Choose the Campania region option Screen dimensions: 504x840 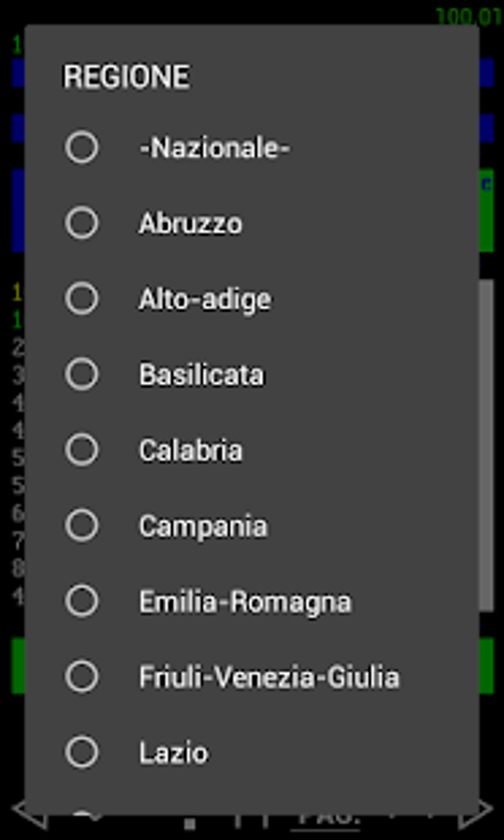tap(82, 525)
